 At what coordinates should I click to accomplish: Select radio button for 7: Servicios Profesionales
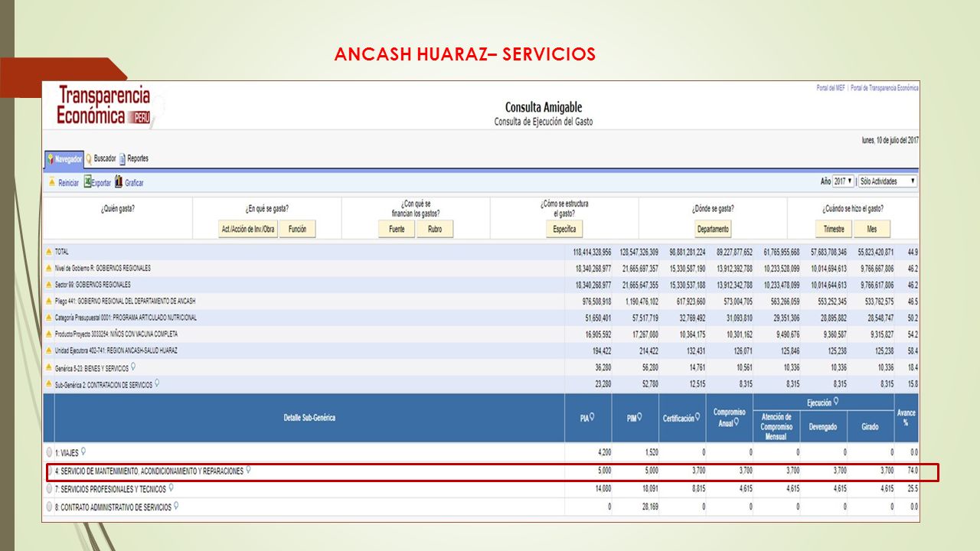tap(50, 488)
